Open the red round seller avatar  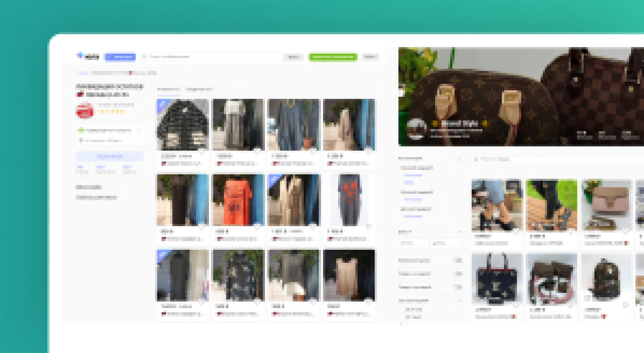[85, 111]
